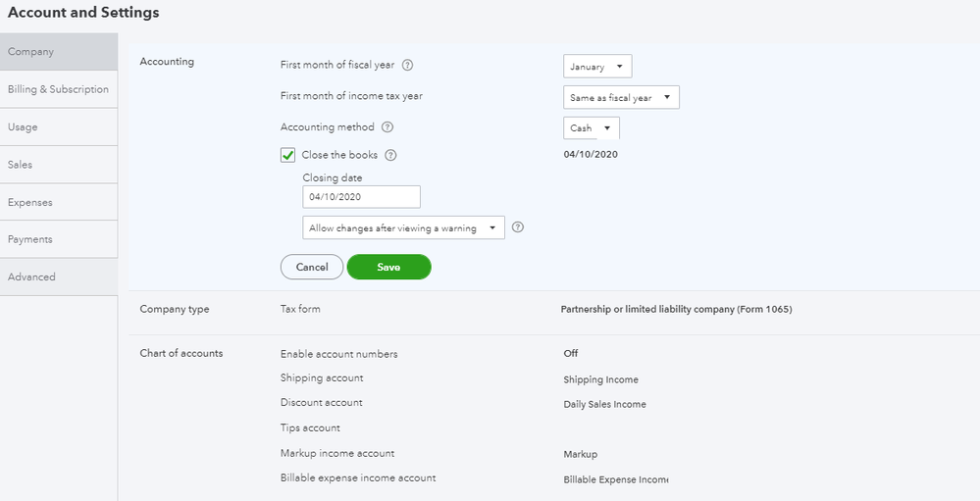Switch to the Payments tab
The height and width of the screenshot is (501, 980).
[x=58, y=239]
